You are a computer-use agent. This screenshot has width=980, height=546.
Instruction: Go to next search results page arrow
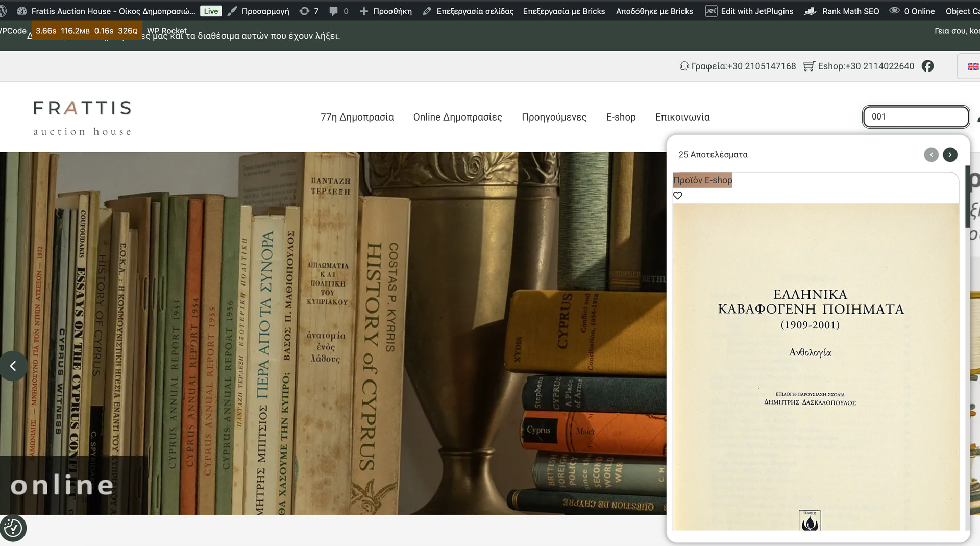(x=950, y=155)
